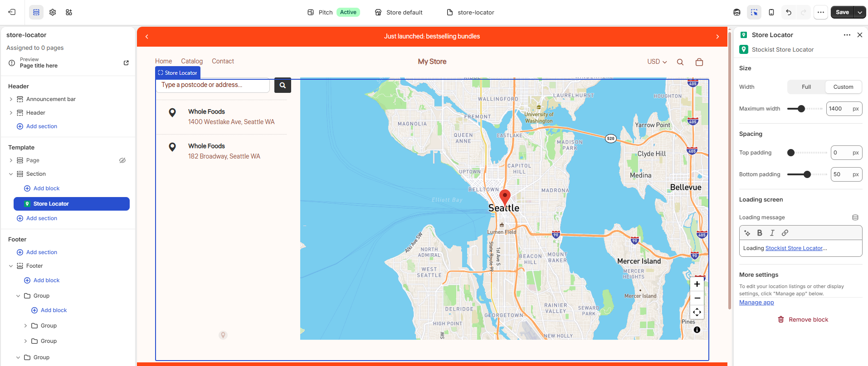Viewport: 868px width, 366px height.
Task: Open the Save dropdown arrow
Action: coord(860,12)
